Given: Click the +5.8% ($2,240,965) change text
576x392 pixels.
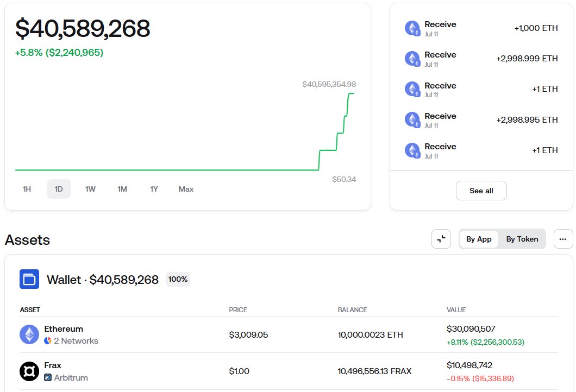Looking at the screenshot, I should (59, 53).
